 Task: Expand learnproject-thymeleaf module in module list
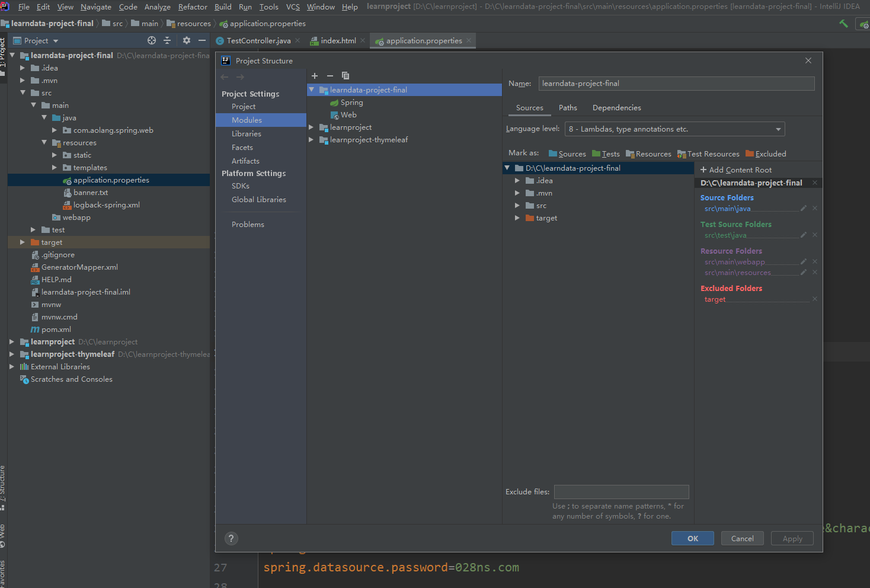311,139
